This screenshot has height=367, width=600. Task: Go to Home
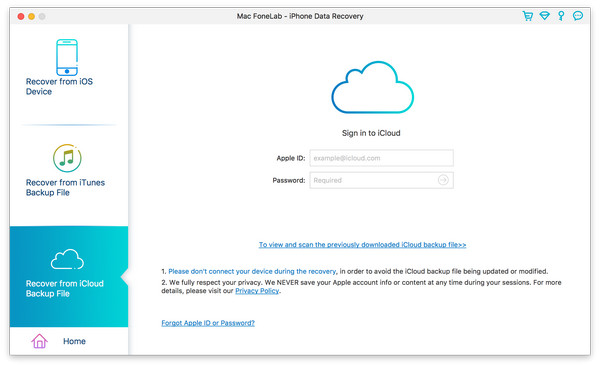(74, 341)
